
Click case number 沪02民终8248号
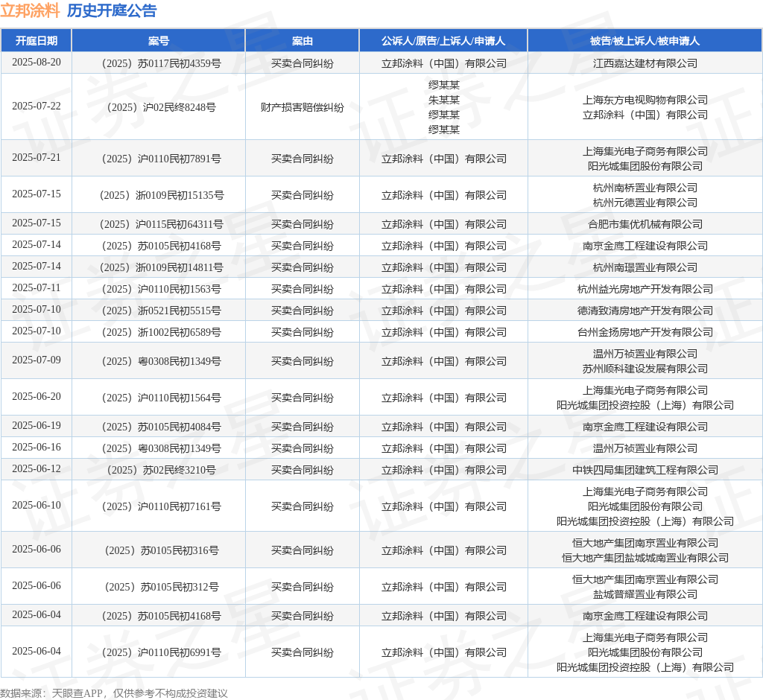[161, 107]
